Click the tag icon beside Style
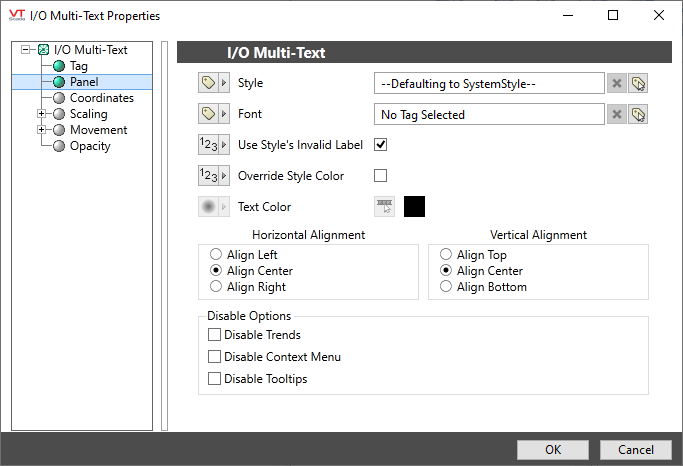This screenshot has height=466, width=683. (x=209, y=83)
